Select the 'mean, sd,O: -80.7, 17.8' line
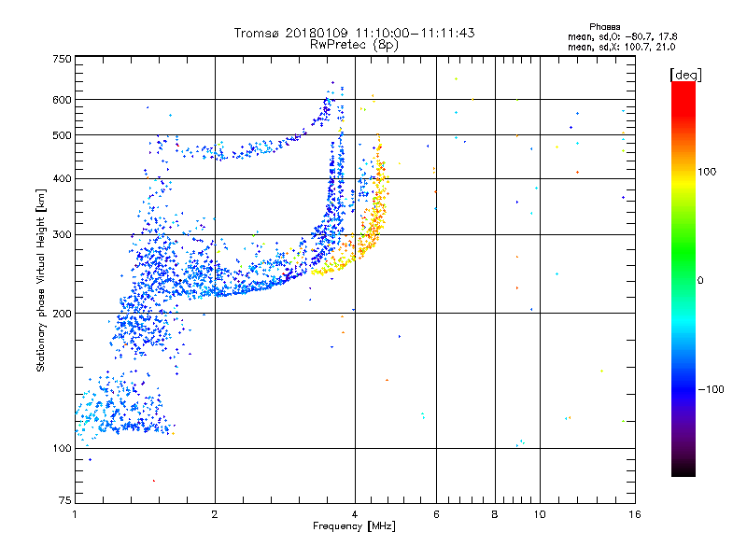Viewport: 747px width, 560px height. click(x=622, y=36)
